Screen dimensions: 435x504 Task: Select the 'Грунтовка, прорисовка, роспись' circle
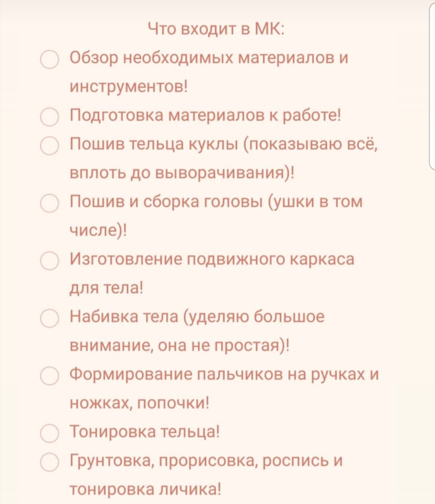click(x=50, y=462)
